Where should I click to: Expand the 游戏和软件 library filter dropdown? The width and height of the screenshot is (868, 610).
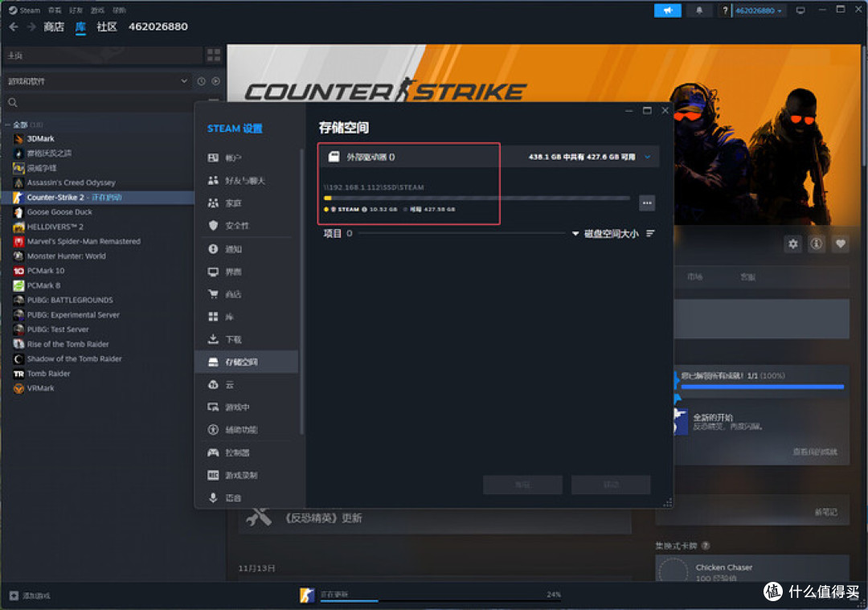96,81
